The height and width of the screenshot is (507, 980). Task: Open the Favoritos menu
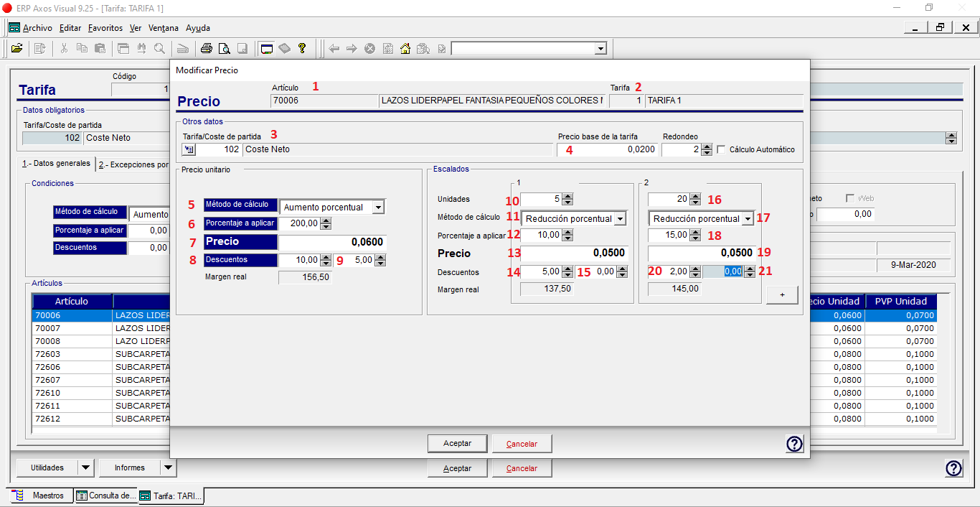105,28
